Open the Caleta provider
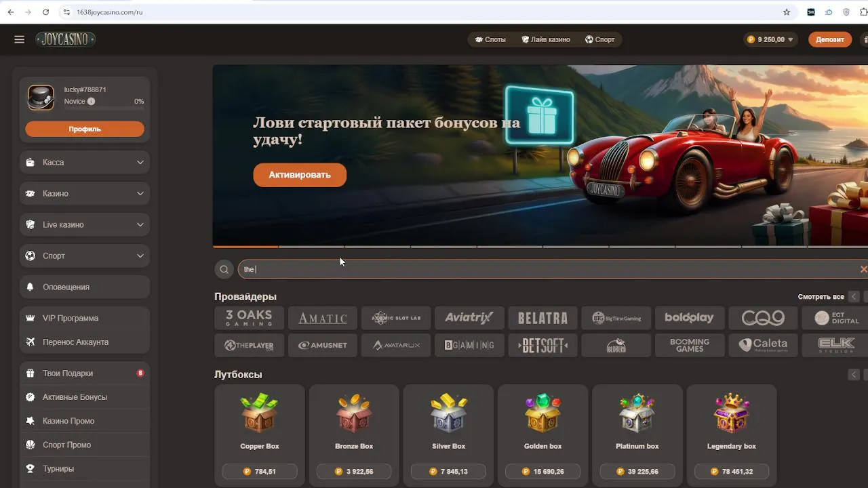 tap(763, 345)
